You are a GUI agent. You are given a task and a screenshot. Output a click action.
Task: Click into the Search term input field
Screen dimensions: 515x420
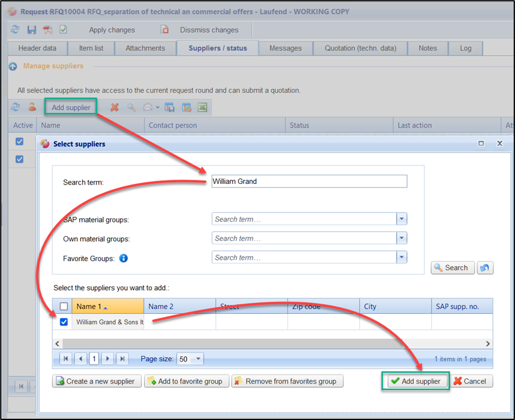pos(308,181)
